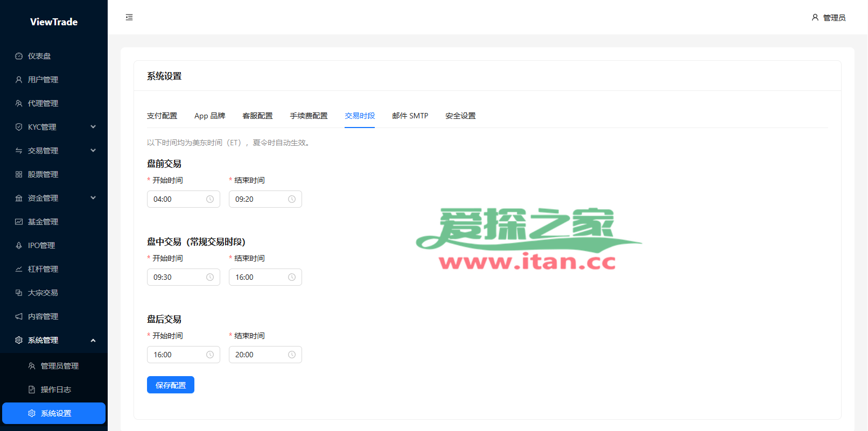
Task: Switch to the 手续费配置 tab
Action: tap(309, 116)
